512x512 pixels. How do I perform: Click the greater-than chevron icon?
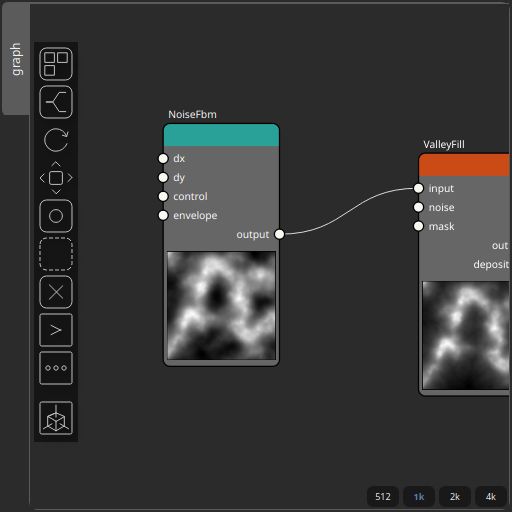pyautogui.click(x=56, y=330)
